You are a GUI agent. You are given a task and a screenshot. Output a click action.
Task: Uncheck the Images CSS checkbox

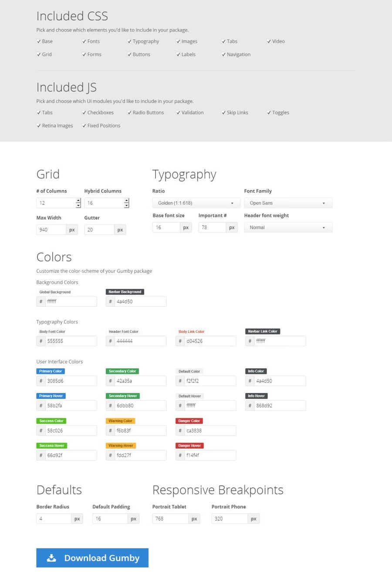178,41
